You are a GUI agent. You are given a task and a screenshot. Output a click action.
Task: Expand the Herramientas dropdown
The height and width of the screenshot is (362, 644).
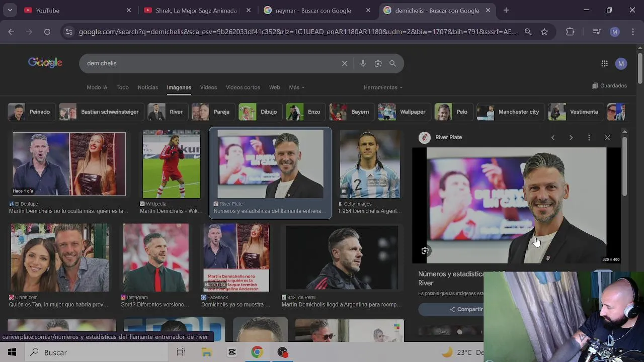point(383,87)
